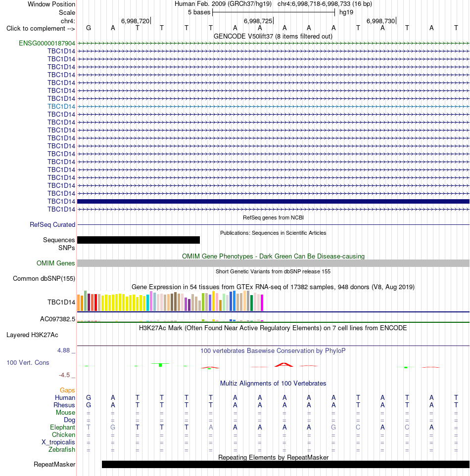Click the 'RefSeq genes from NCBI' track title

pyautogui.click(x=273, y=217)
